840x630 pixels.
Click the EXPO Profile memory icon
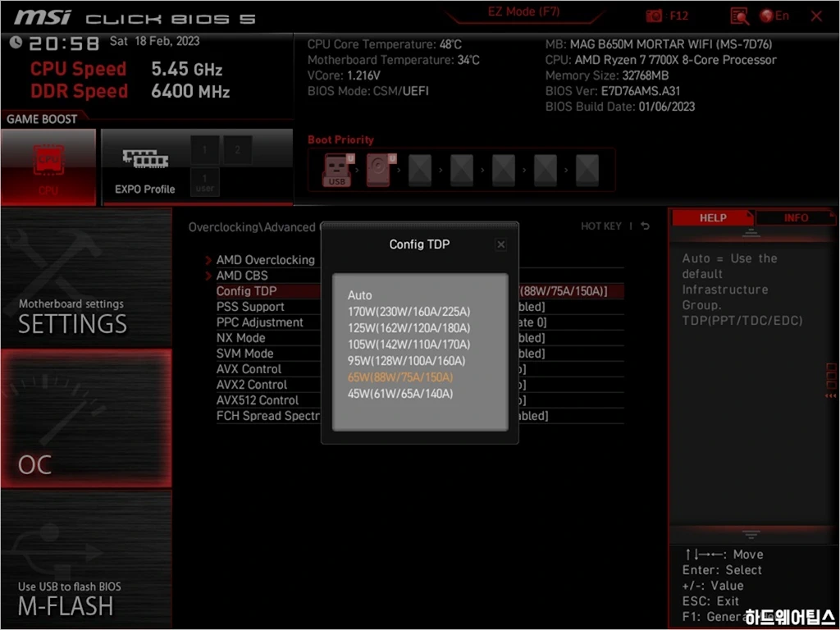pyautogui.click(x=145, y=158)
